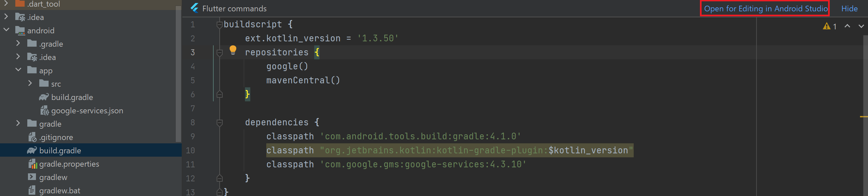Click the Flutter logo in the banner
This screenshot has height=196, width=868.
point(194,8)
